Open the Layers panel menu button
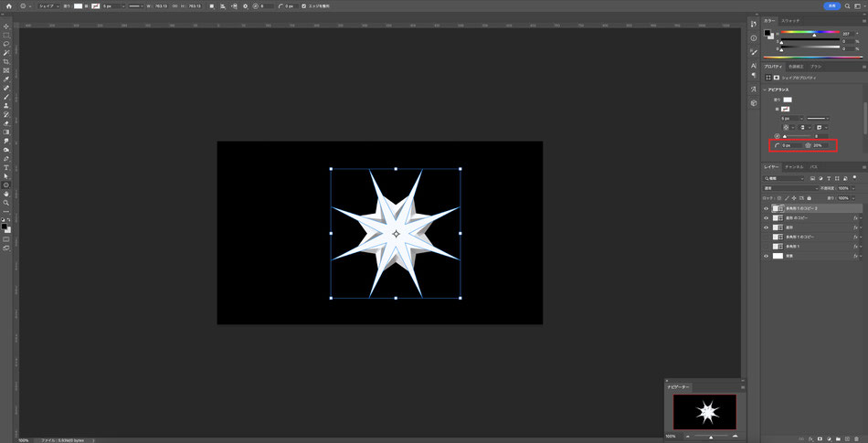868x443 pixels. click(864, 166)
